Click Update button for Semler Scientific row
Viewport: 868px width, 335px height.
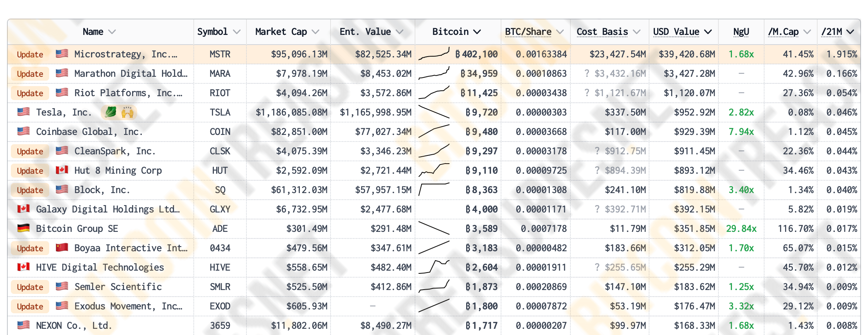click(x=30, y=287)
